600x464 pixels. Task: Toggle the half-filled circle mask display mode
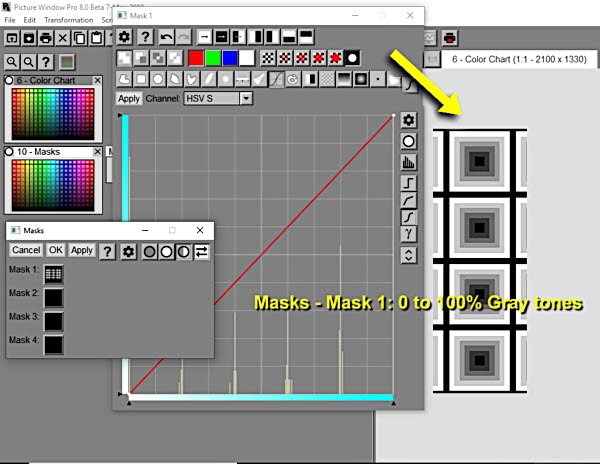point(183,251)
